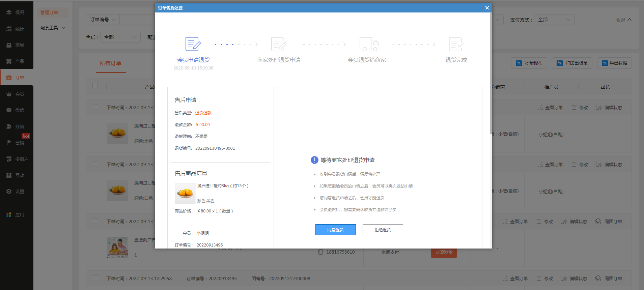Click the refund number 202209130496-0001
644x290 pixels.
pos(215,148)
